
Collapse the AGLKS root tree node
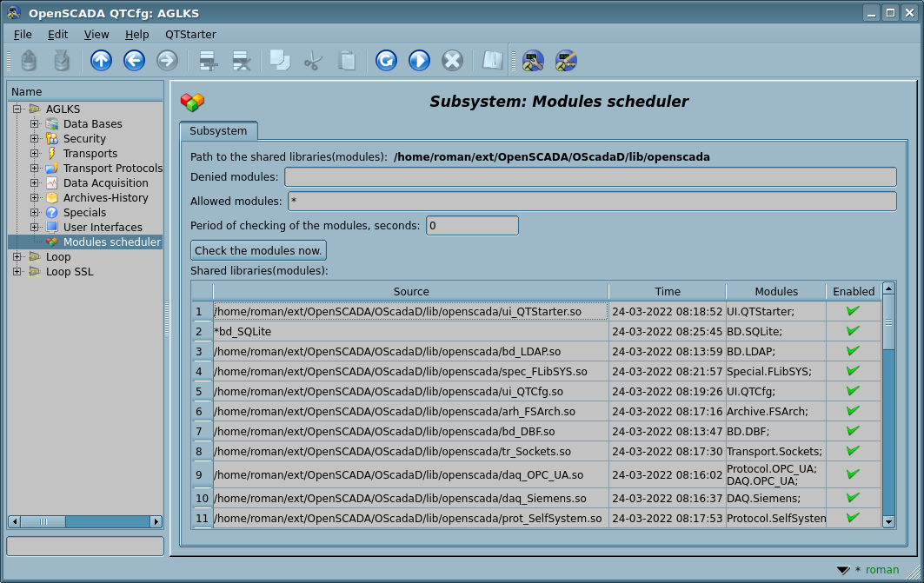click(17, 109)
